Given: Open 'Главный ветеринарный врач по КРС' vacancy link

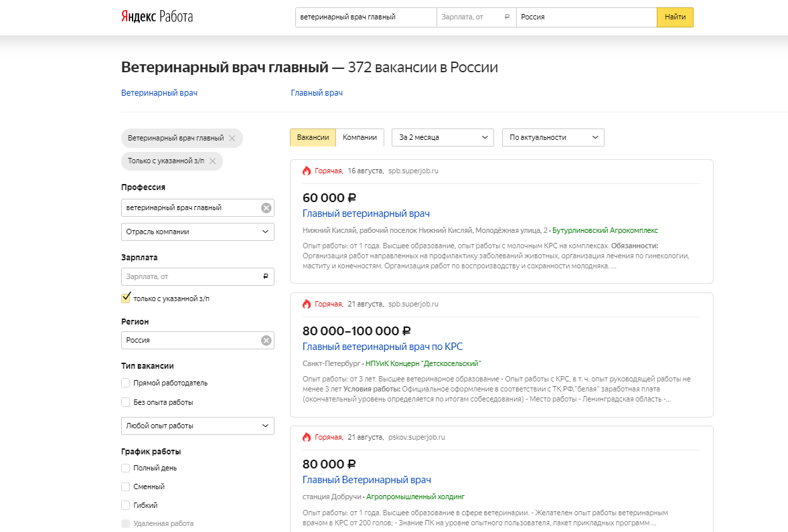Looking at the screenshot, I should [x=382, y=347].
